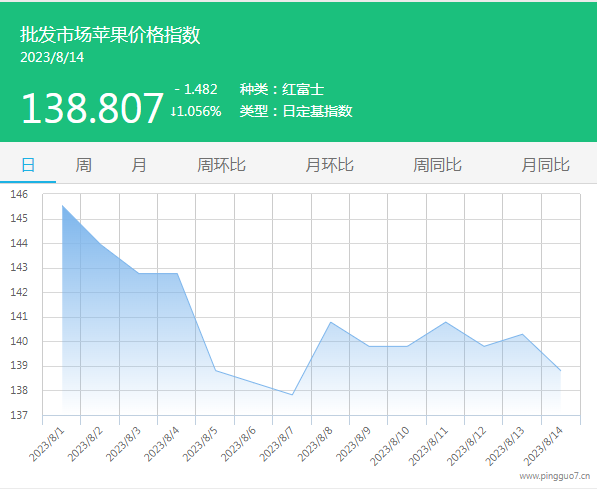Switch to the 周 weekly tab

click(83, 165)
